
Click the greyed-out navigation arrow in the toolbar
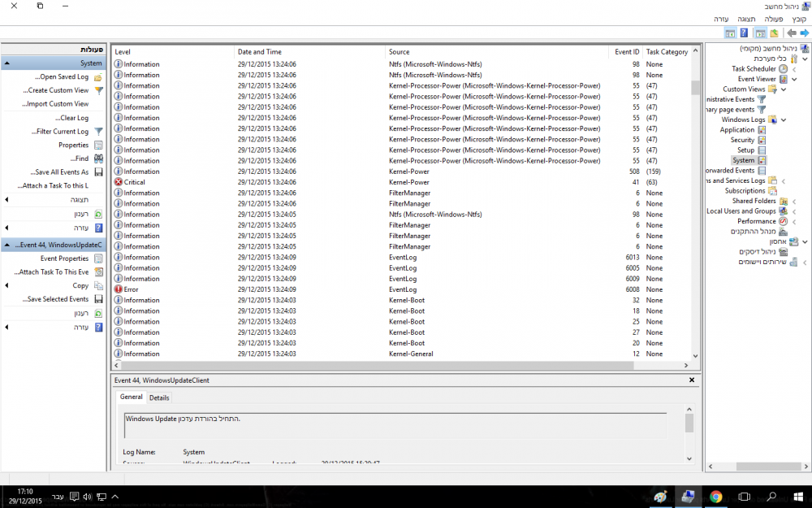click(x=791, y=33)
